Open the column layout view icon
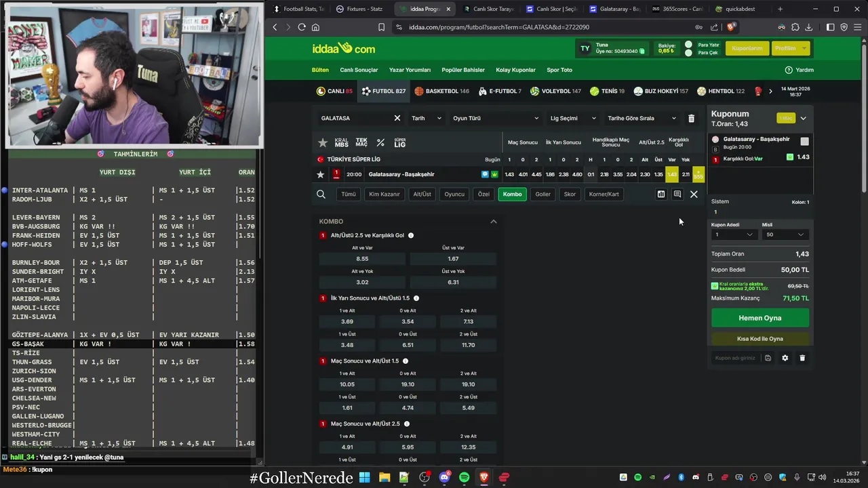The image size is (868, 488). click(x=661, y=195)
